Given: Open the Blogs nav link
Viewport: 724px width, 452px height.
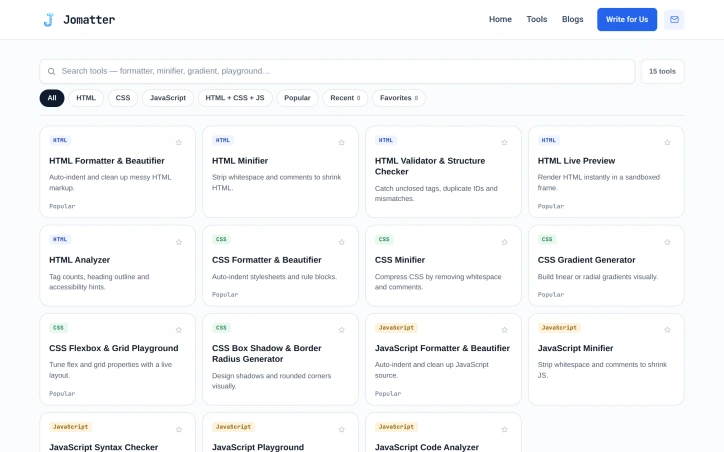Looking at the screenshot, I should (573, 19).
